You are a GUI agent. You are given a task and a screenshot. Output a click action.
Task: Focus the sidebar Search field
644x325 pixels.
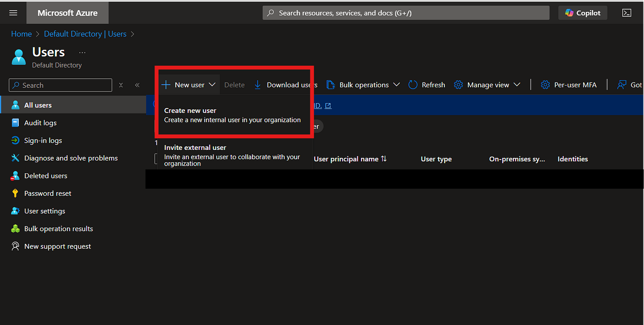tap(60, 85)
